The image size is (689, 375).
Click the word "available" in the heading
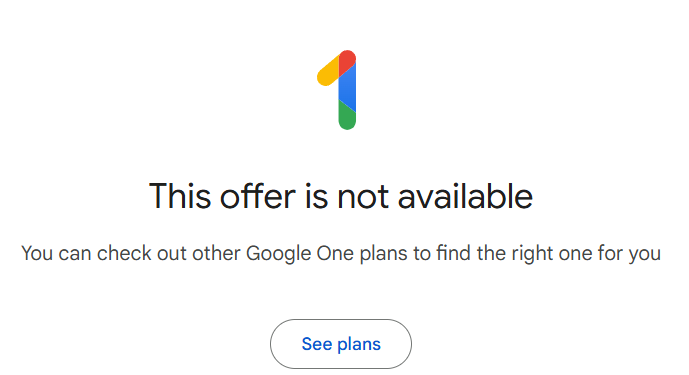tap(465, 196)
